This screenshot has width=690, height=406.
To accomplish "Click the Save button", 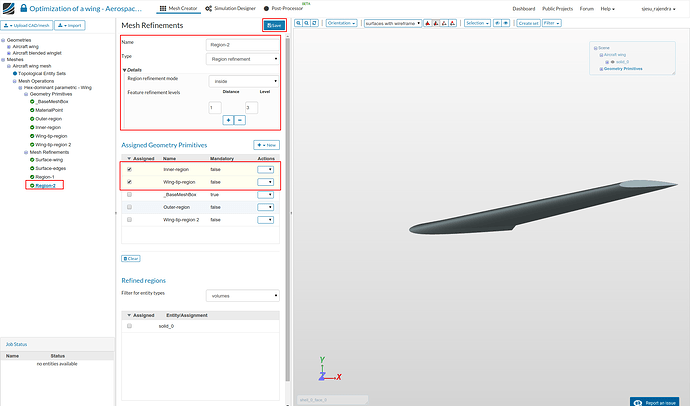I will 272,24.
